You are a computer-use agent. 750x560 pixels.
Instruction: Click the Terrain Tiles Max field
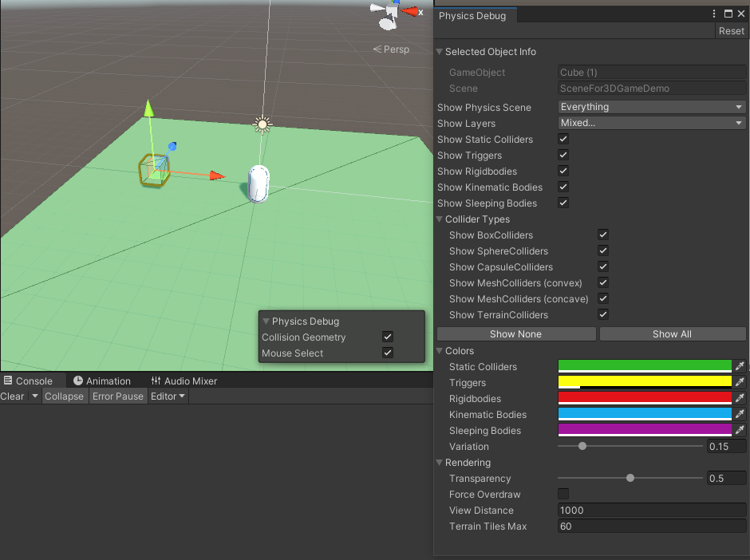[x=652, y=526]
